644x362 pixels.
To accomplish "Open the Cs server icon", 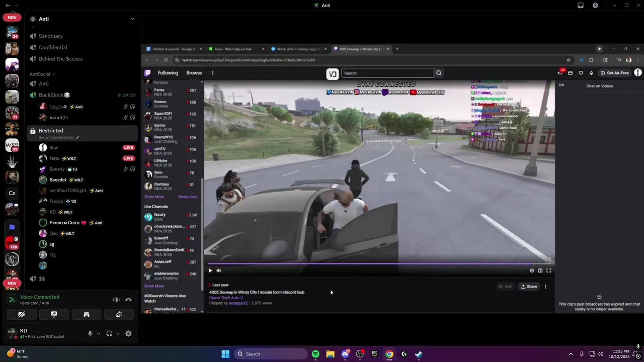I will pos(12,193).
